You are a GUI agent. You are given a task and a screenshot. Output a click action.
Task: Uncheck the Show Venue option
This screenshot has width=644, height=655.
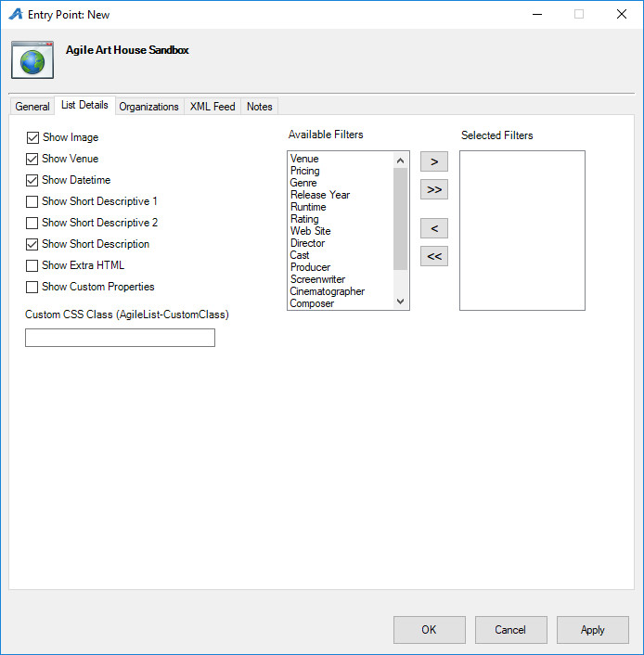[x=32, y=159]
